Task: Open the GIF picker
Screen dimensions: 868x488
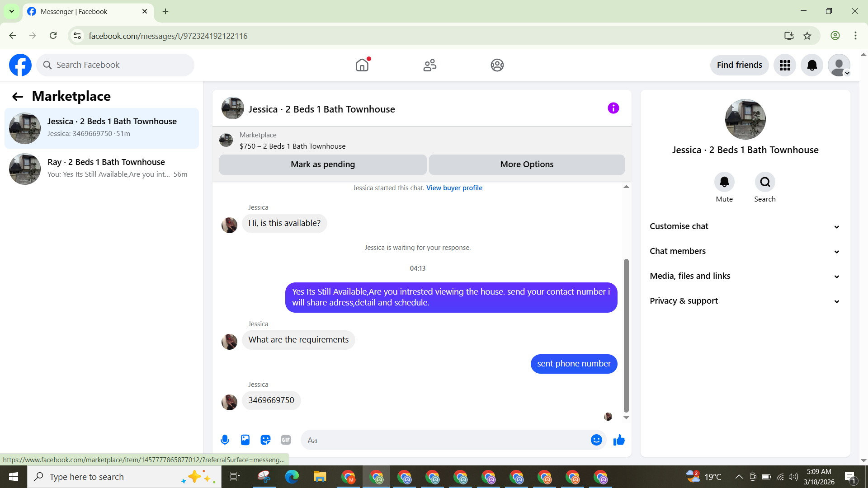Action: click(286, 440)
